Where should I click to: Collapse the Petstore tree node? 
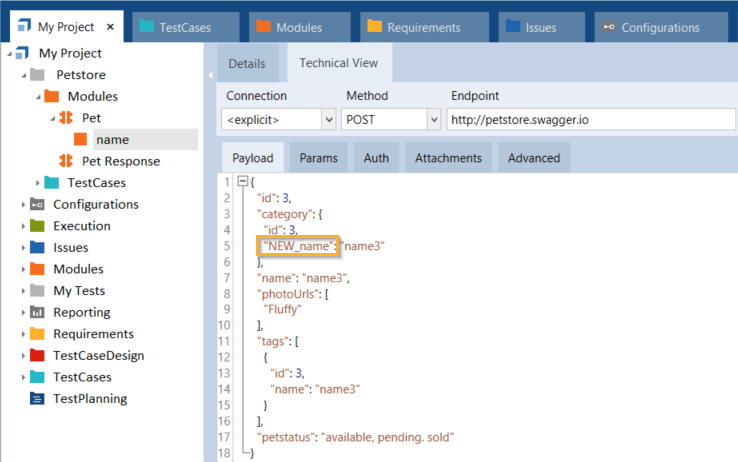coord(22,75)
